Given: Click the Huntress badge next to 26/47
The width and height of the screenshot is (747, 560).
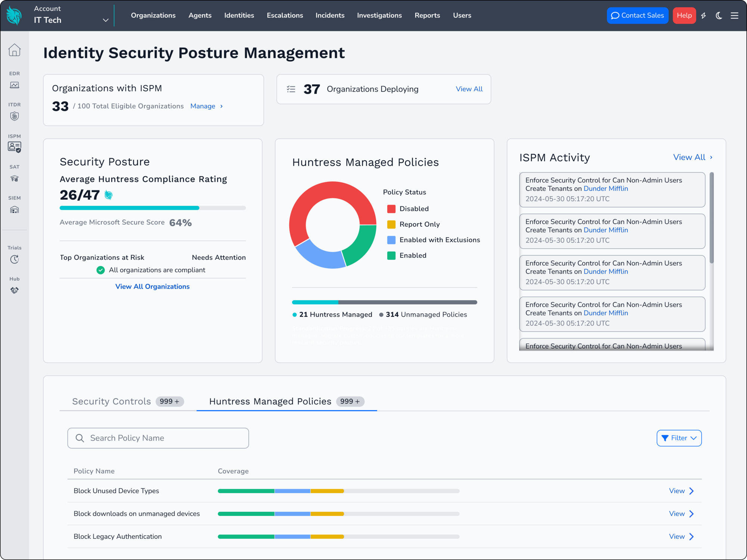Looking at the screenshot, I should click(x=109, y=195).
